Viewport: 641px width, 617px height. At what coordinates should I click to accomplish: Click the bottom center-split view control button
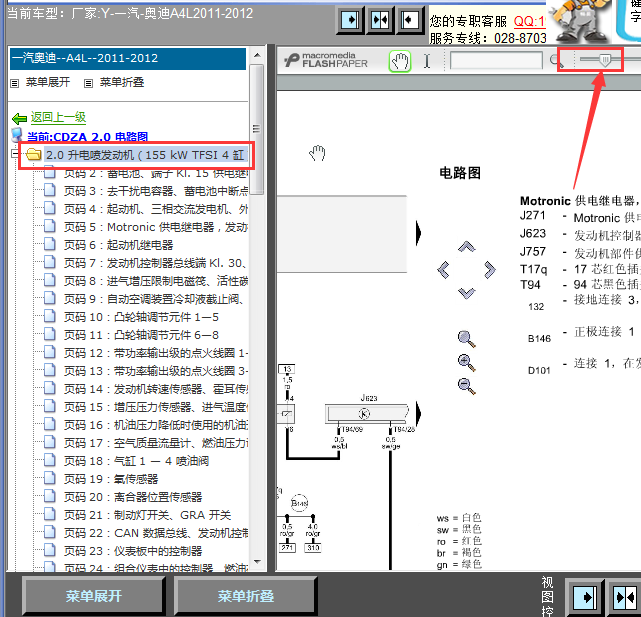(625, 597)
